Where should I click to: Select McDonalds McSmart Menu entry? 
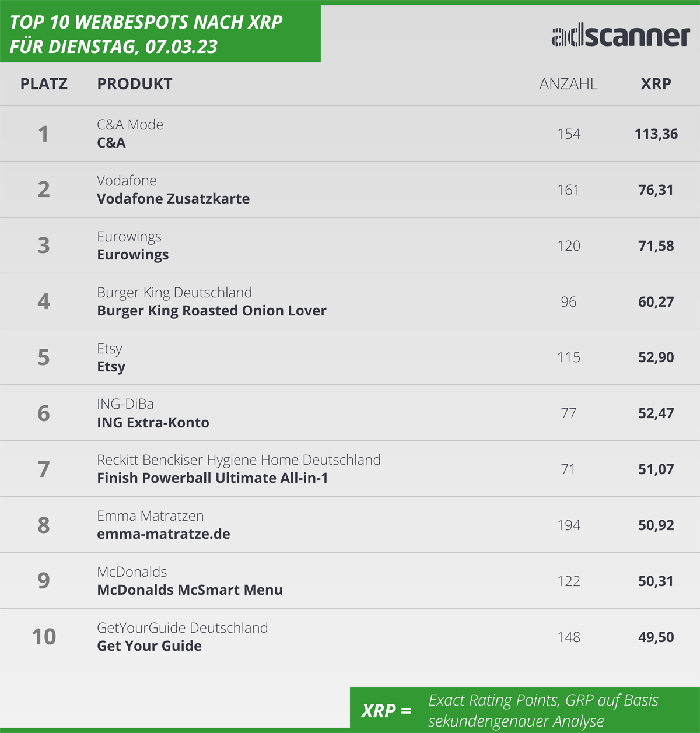pos(190,590)
